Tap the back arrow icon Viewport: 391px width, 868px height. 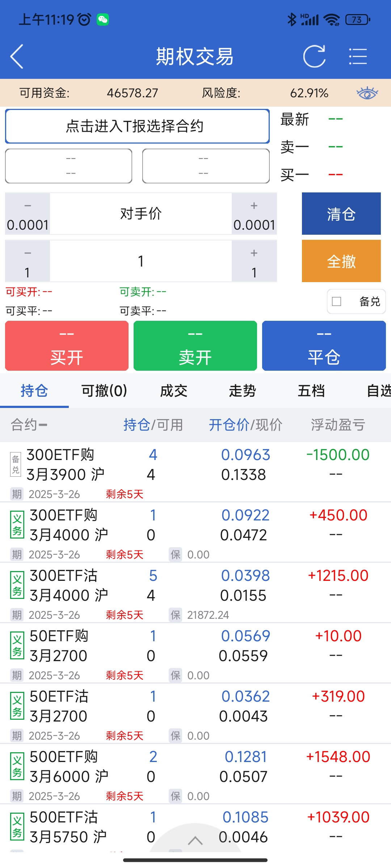click(x=17, y=56)
